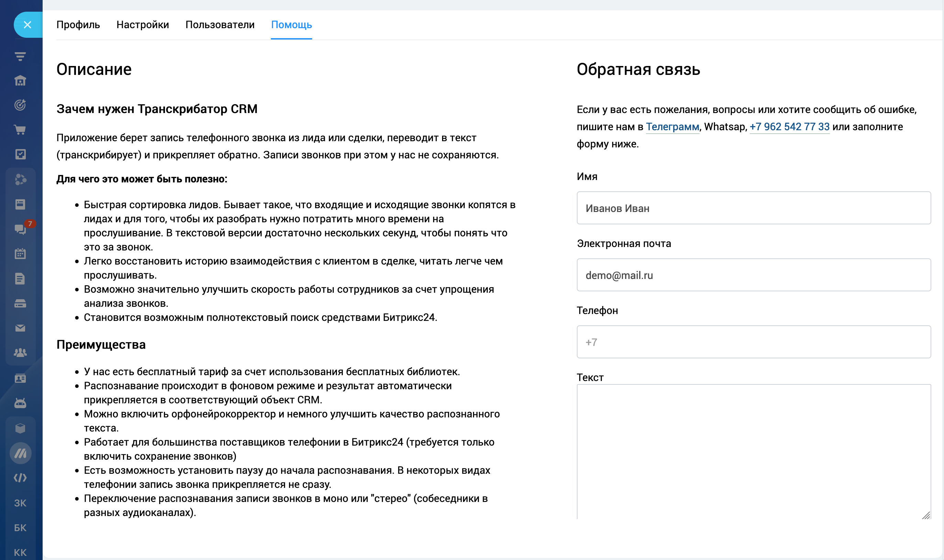
Task: Open the Настройки tab
Action: pyautogui.click(x=142, y=25)
